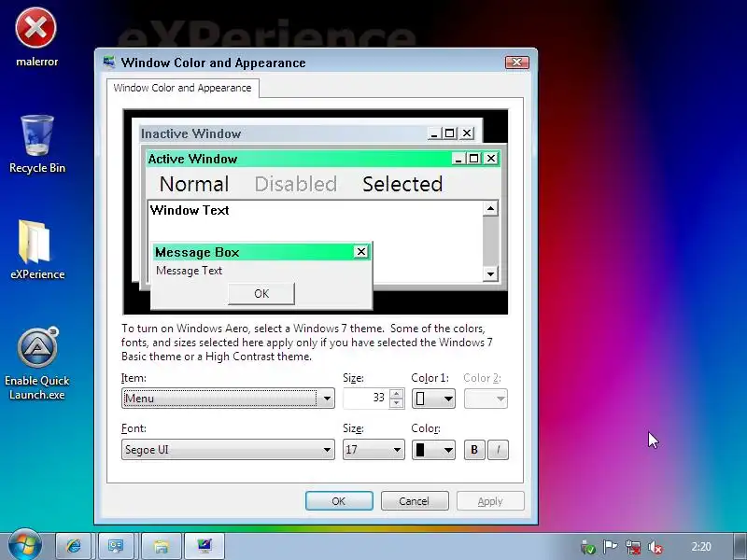Viewport: 747px width, 560px height.
Task: Click the green shield tray icon
Action: tap(588, 547)
